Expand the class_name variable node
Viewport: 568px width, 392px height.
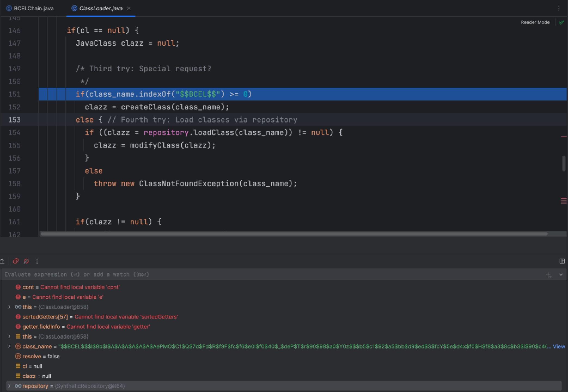click(9, 346)
